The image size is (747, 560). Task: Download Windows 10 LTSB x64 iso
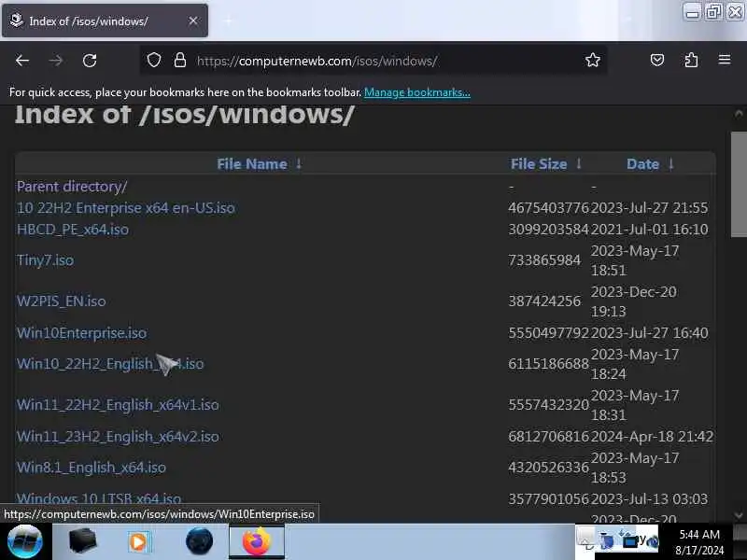pos(99,498)
